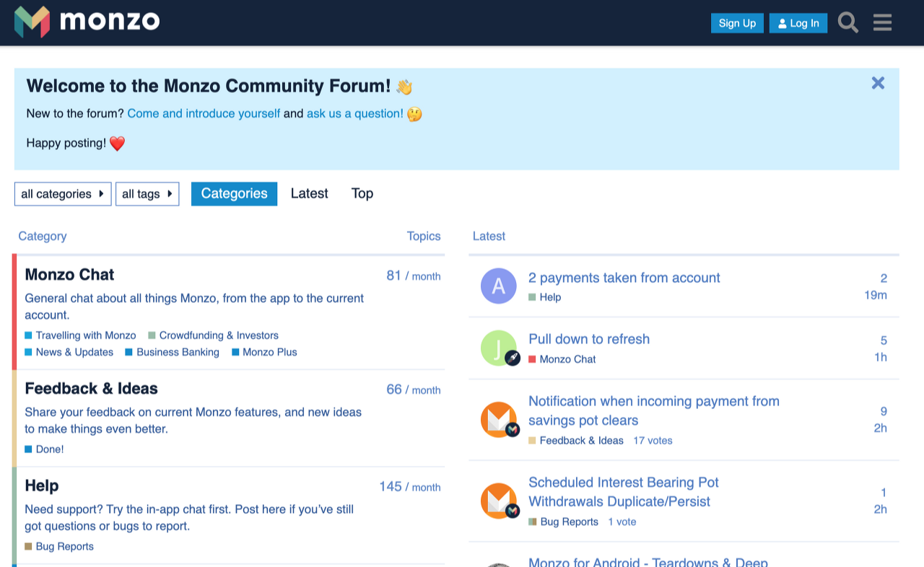The height and width of the screenshot is (567, 924).
Task: Open the Business Banking subcategory
Action: click(x=172, y=353)
